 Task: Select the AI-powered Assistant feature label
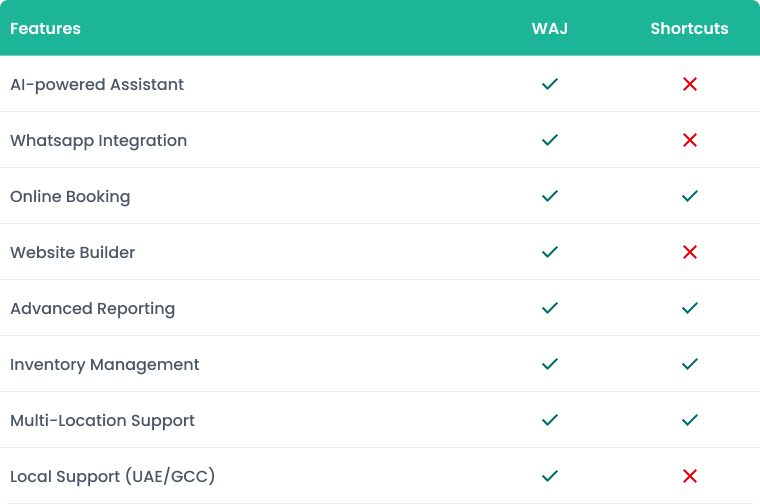(97, 84)
